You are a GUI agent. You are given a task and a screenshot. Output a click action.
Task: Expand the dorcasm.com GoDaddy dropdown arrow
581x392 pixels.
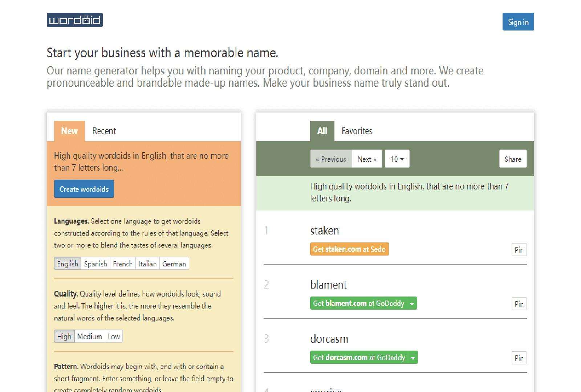pos(413,358)
